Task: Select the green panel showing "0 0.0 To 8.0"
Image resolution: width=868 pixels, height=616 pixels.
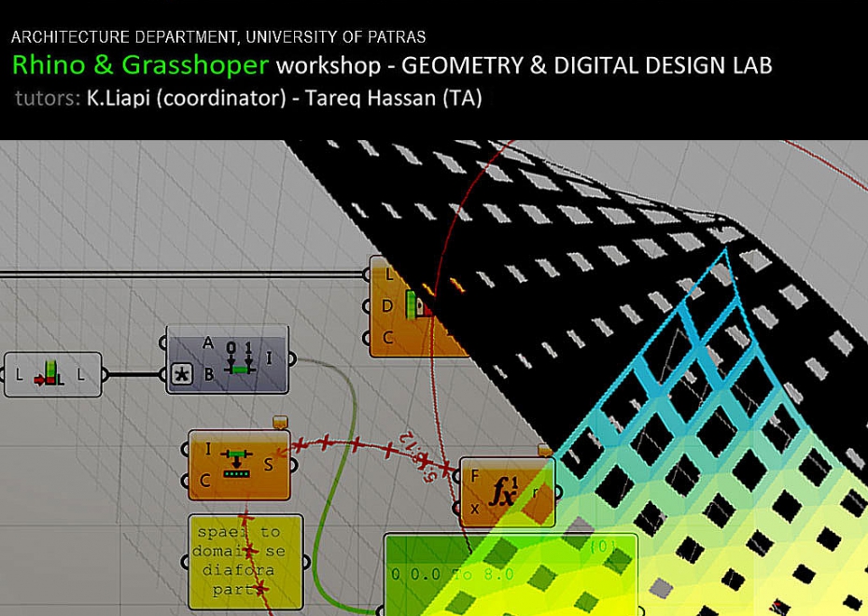Action: click(510, 575)
